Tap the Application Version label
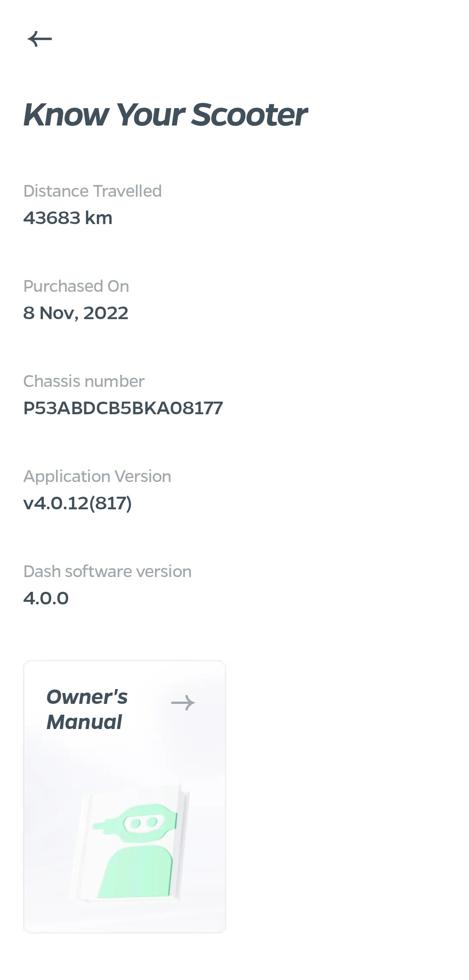The width and height of the screenshot is (469, 980). pyautogui.click(x=97, y=477)
